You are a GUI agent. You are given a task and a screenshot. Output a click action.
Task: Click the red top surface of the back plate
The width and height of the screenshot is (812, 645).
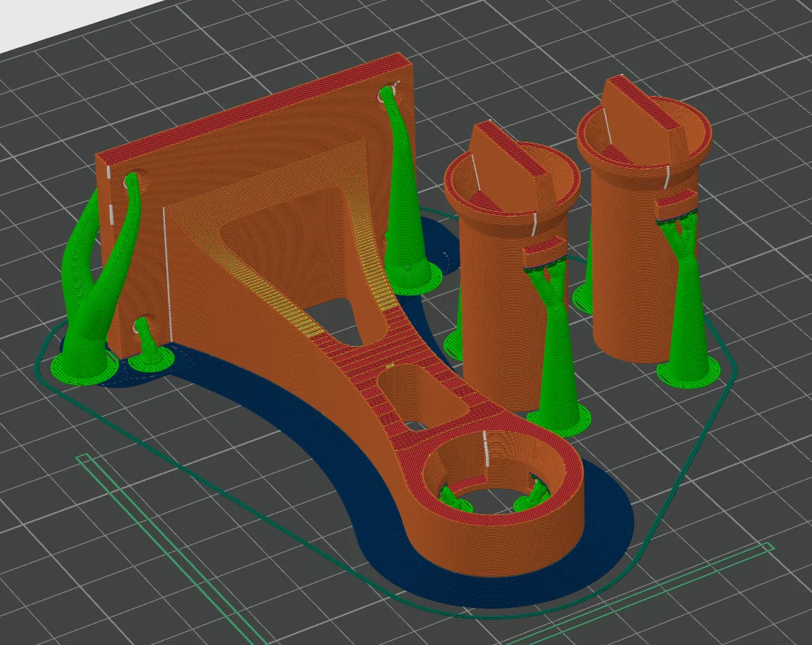point(254,106)
